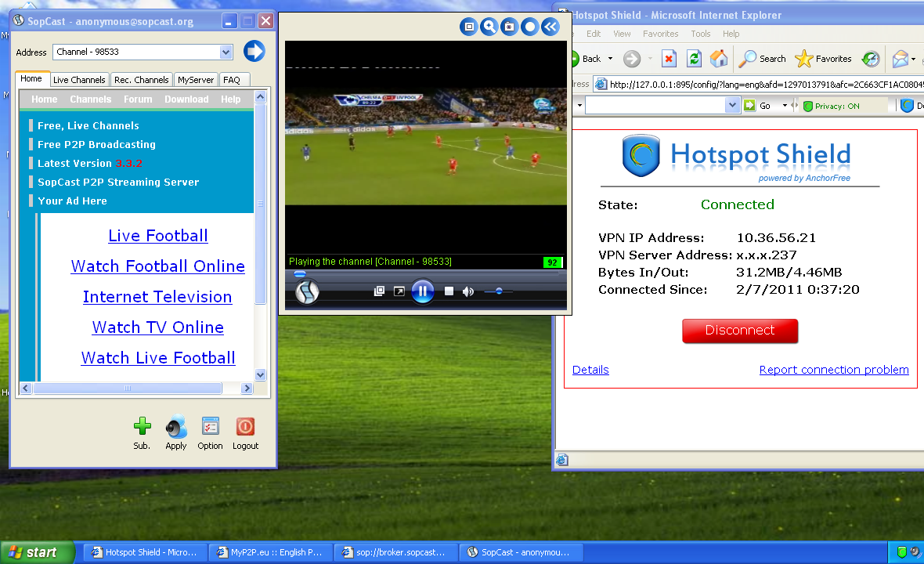Click the Your Ad Here entry
This screenshot has height=564, width=924.
click(72, 201)
